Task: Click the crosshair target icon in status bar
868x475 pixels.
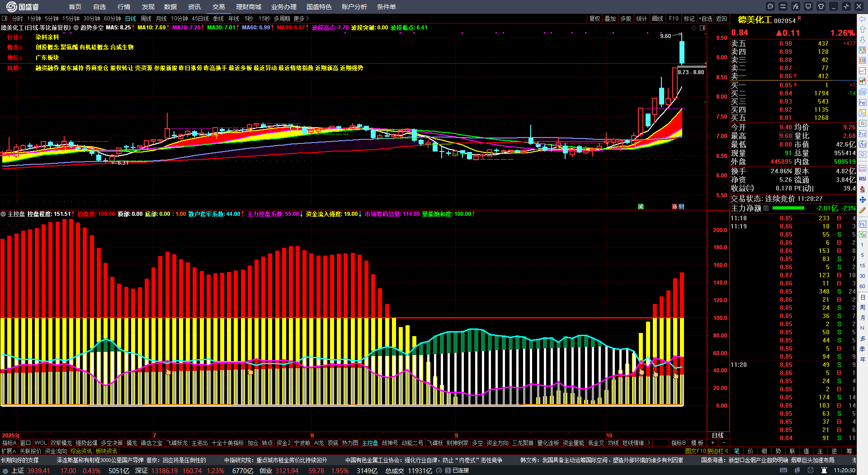Action: click(x=811, y=470)
